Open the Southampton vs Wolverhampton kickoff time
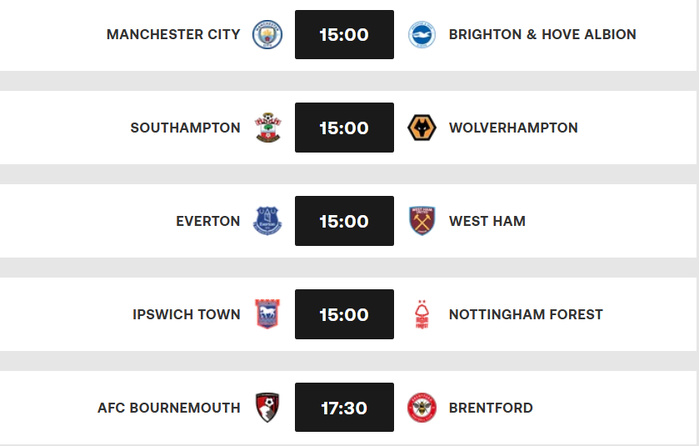The height and width of the screenshot is (446, 699). [x=344, y=128]
